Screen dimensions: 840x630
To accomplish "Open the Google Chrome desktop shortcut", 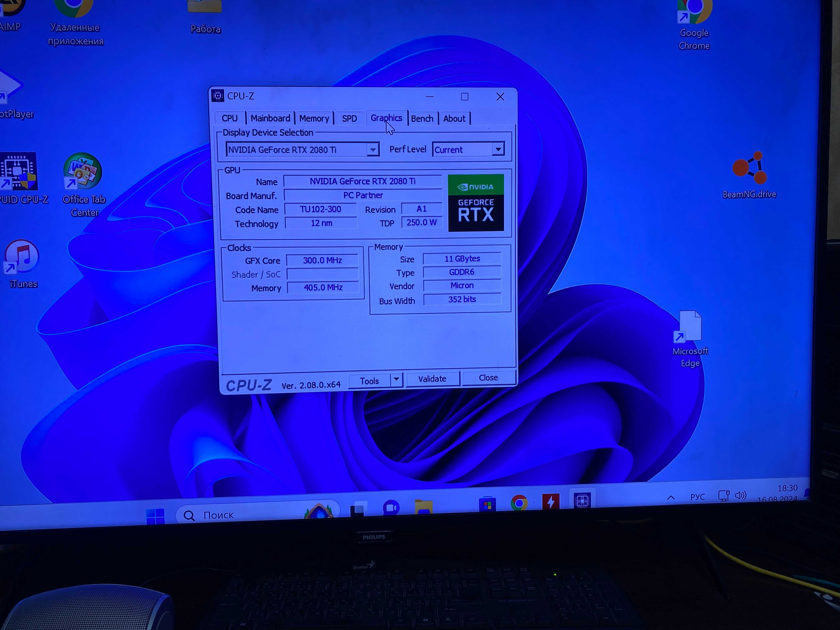I will click(x=694, y=25).
